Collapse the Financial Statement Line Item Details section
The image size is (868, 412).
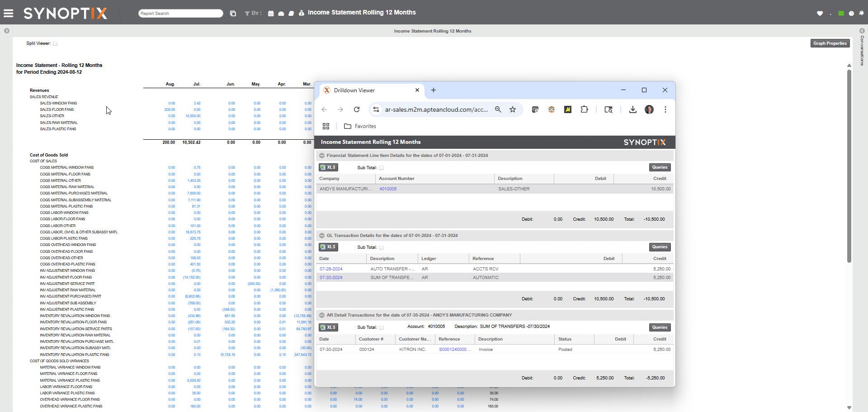[x=321, y=156]
